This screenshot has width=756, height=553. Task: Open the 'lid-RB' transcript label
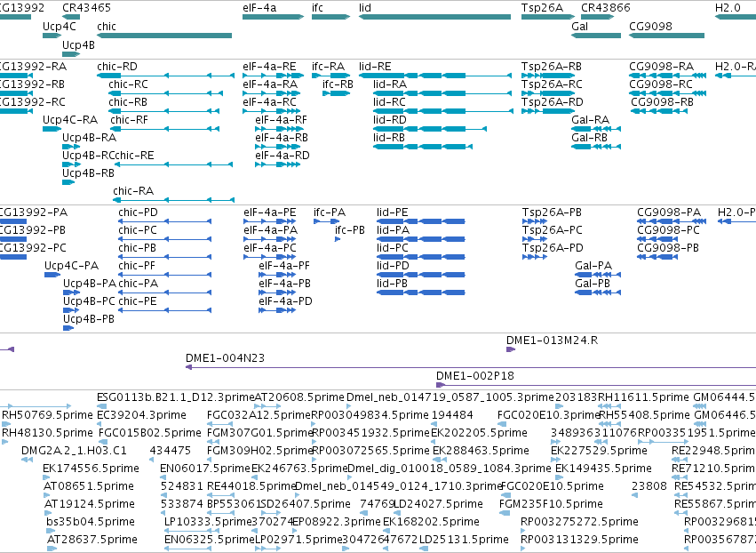pos(389,138)
